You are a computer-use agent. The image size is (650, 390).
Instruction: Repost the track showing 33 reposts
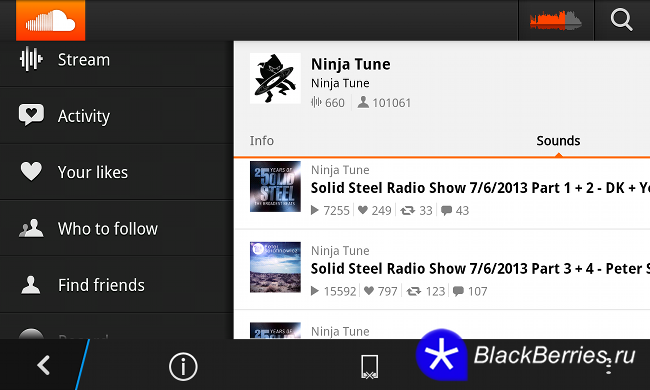[x=407, y=211]
